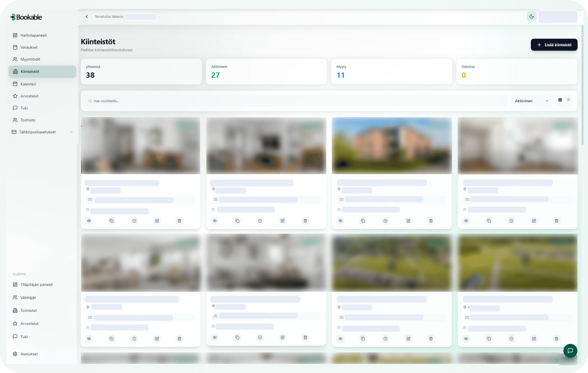The image size is (588, 373).
Task: Open Asetukset settings link
Action: click(x=29, y=354)
